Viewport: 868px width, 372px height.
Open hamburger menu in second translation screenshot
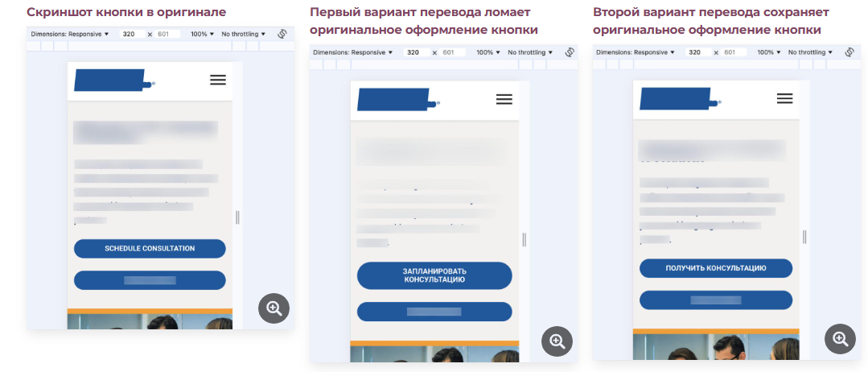point(785,98)
